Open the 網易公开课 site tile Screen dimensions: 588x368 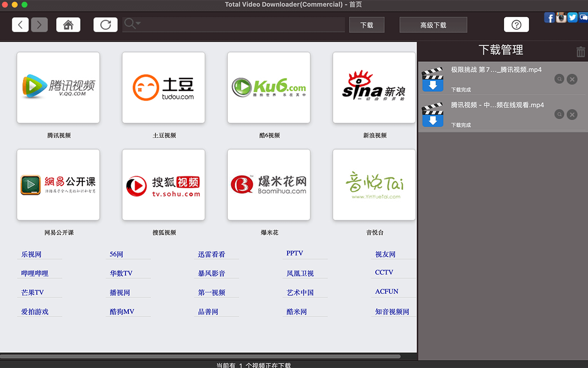(x=58, y=184)
